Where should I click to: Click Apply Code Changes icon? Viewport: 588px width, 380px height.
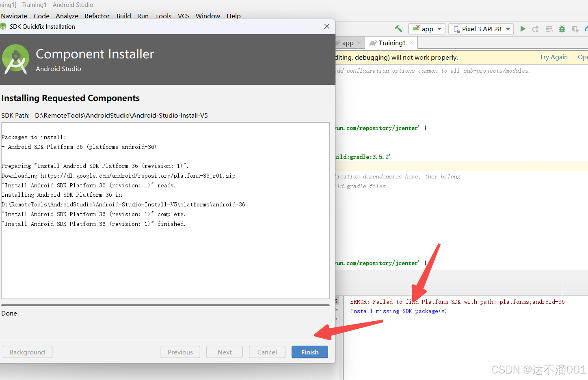pyautogui.click(x=549, y=29)
